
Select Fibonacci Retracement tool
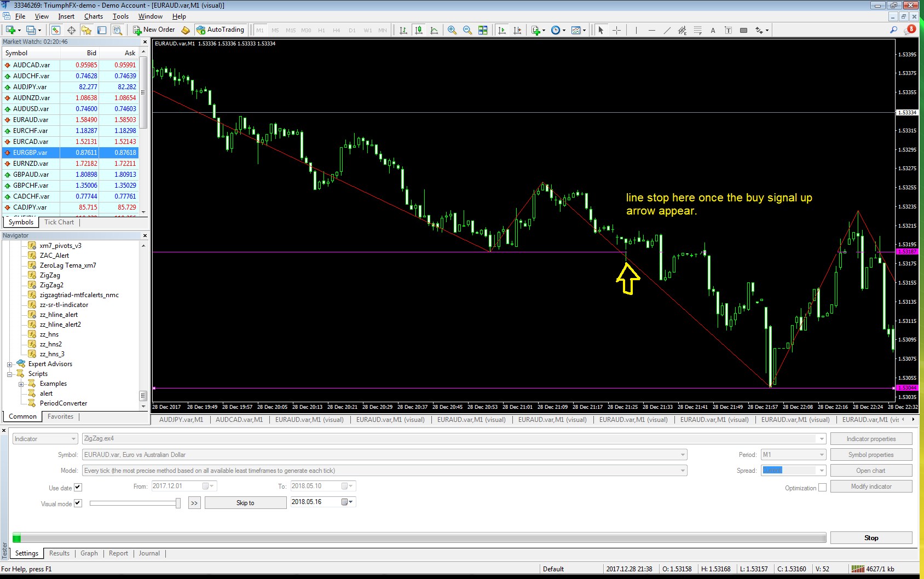click(x=697, y=30)
